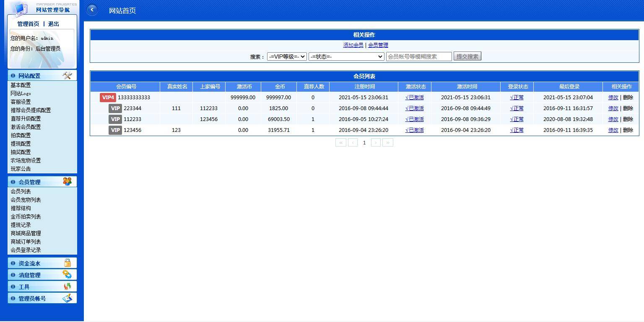Screen dimensions: 644x322
Task: Click the red VIP4 badge
Action: tap(108, 98)
